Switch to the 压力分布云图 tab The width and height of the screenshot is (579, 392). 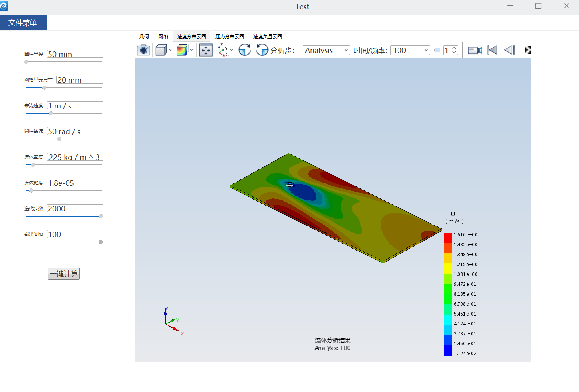[230, 36]
